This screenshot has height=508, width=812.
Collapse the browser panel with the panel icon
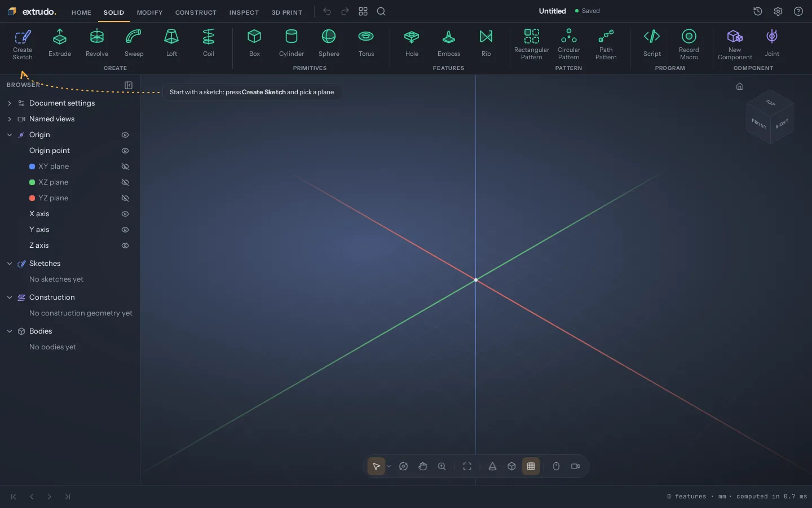point(129,85)
